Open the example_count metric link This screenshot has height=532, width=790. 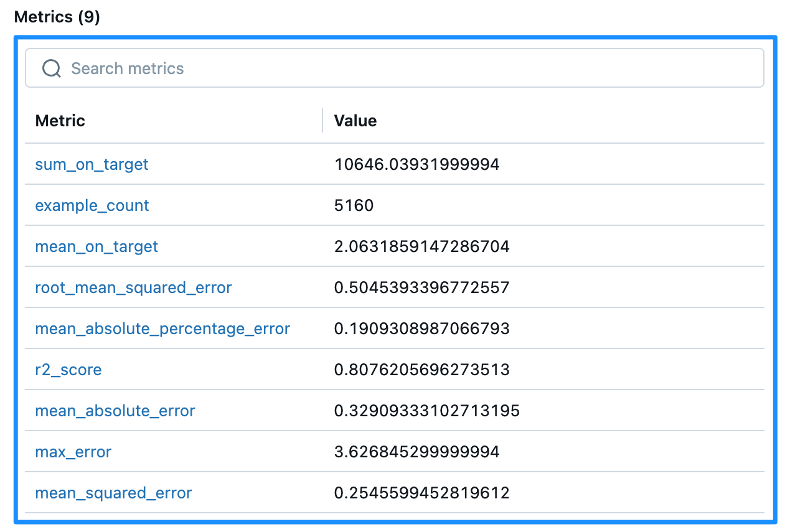(92, 205)
